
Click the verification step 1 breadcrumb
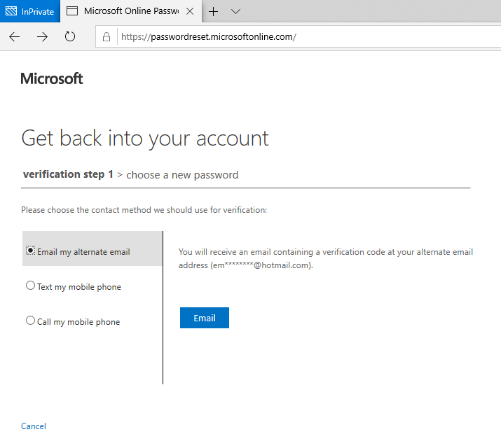coord(68,174)
